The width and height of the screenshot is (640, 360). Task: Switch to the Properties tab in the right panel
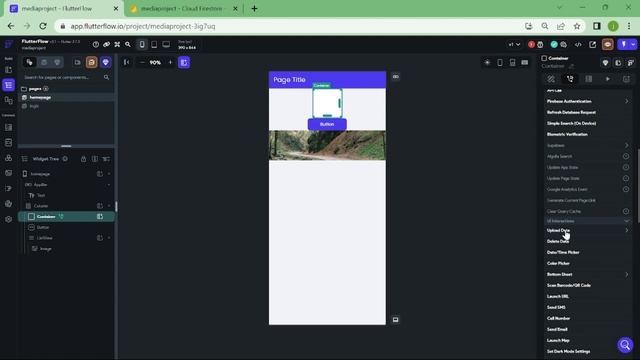tap(551, 79)
